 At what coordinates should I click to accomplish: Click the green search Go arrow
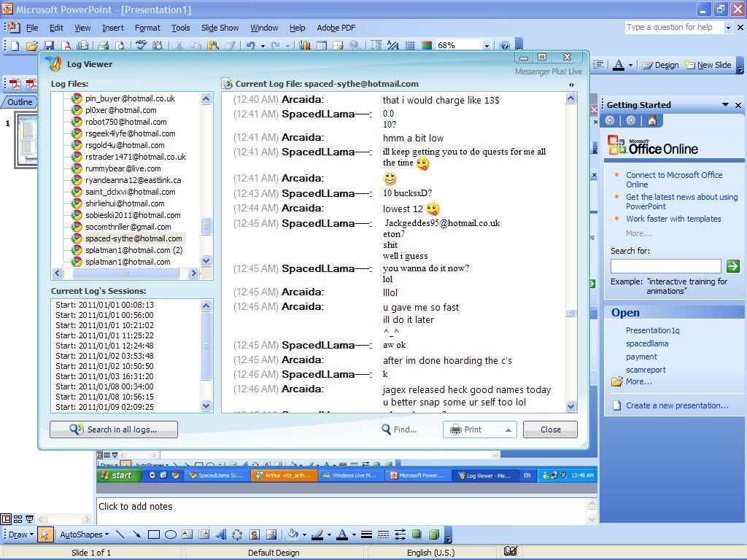click(x=732, y=265)
